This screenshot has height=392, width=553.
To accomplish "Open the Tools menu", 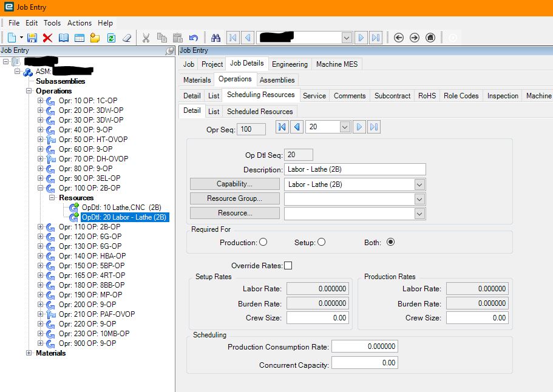I will click(x=52, y=23).
